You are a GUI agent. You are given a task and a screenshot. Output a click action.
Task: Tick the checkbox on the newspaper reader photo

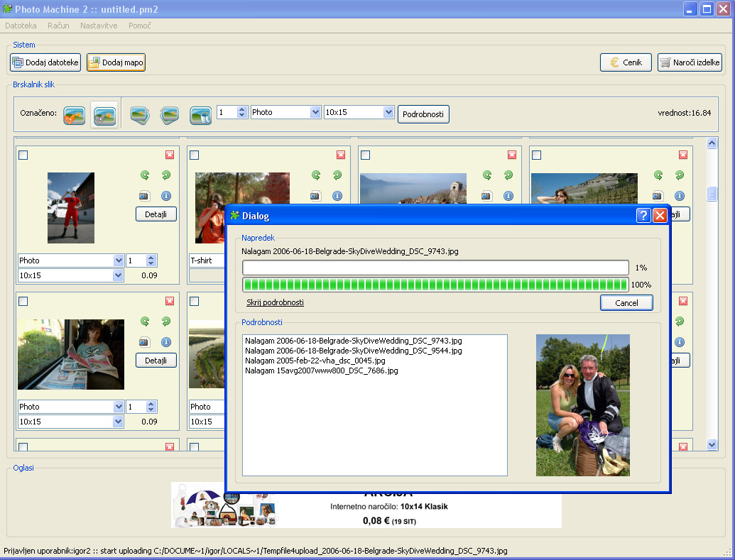click(x=23, y=302)
